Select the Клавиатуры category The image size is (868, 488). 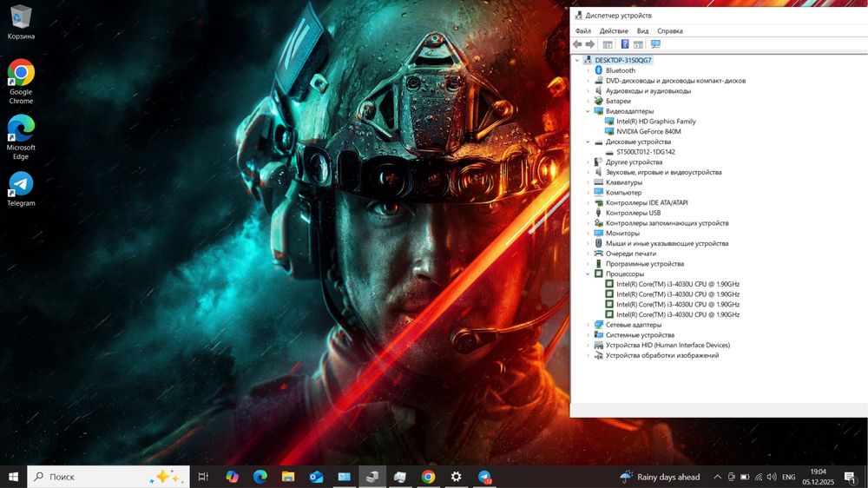point(624,182)
